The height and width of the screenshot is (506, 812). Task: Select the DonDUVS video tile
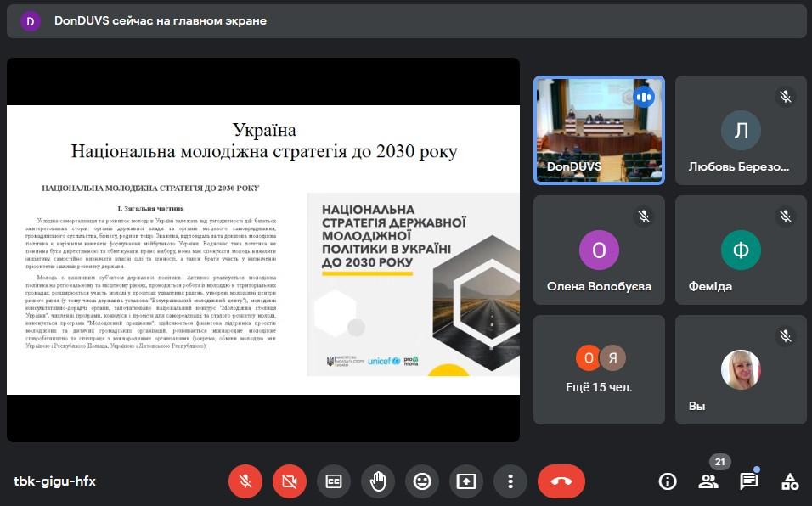click(x=598, y=130)
